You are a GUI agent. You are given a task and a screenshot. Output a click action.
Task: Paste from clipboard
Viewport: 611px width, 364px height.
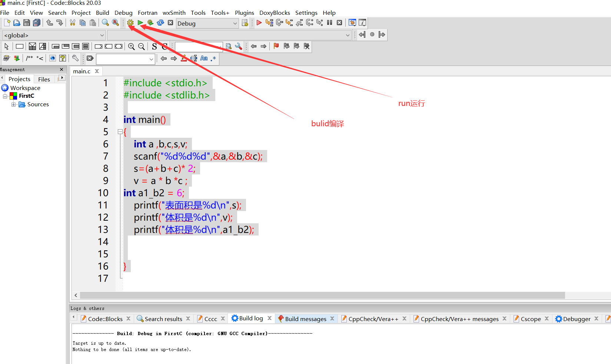coord(93,23)
